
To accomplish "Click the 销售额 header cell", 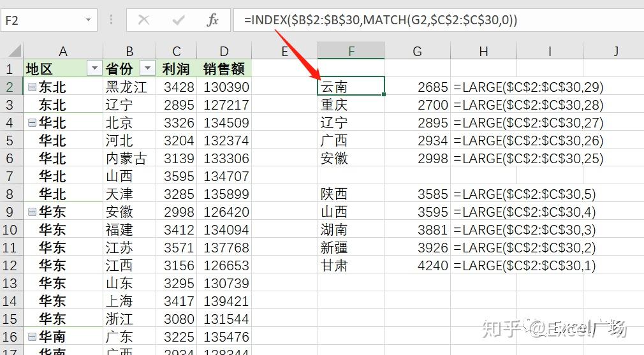I will pos(224,69).
